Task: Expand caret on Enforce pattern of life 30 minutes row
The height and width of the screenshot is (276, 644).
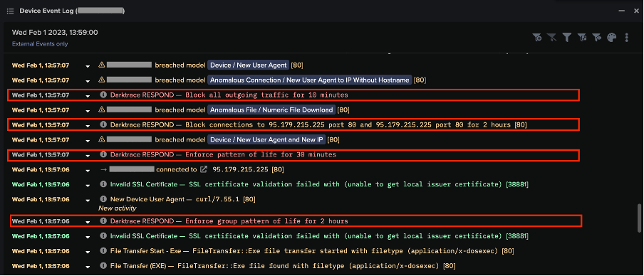Action: 88,156
